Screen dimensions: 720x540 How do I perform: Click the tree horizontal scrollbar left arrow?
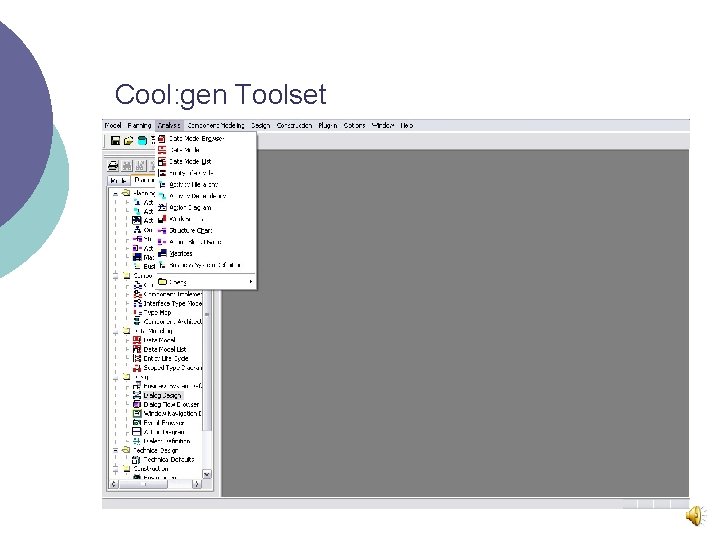[x=113, y=484]
